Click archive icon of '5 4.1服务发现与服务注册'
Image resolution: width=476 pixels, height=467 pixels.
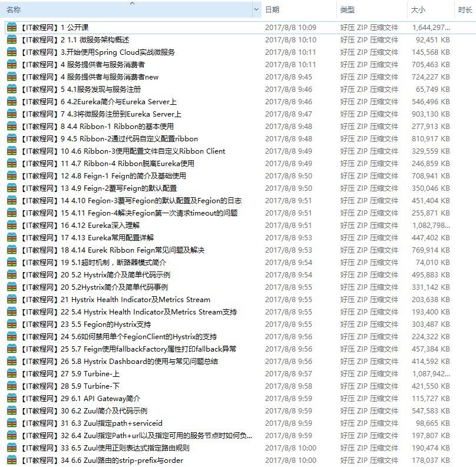12,90
